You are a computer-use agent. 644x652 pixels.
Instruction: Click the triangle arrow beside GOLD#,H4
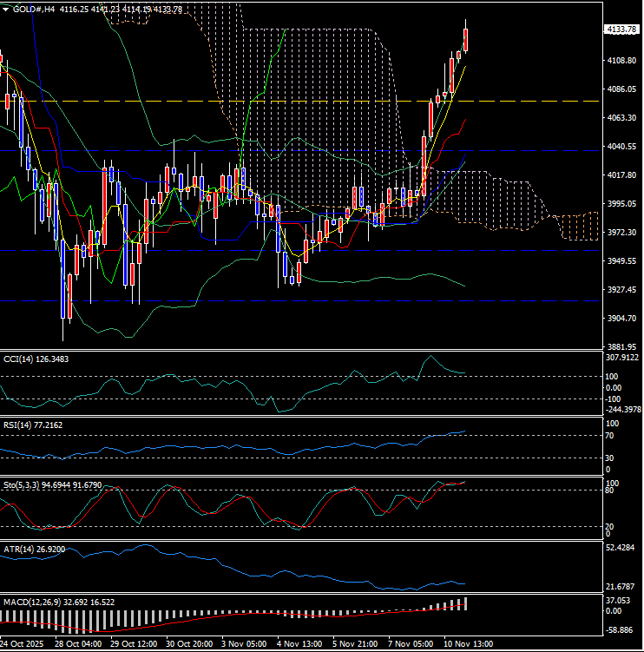(5, 10)
